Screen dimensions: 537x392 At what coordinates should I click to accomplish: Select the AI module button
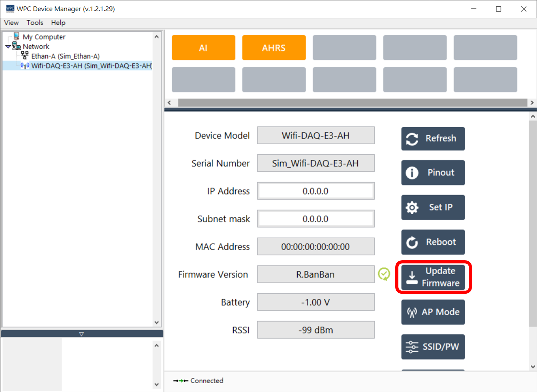tap(203, 48)
